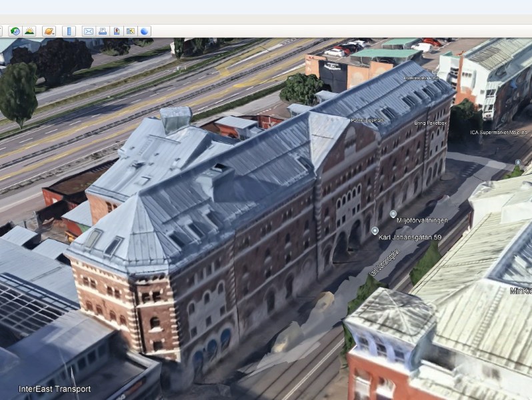Click the Karl Johansgatan 59 pin marker
This screenshot has width=532, height=400.
(x=375, y=231)
